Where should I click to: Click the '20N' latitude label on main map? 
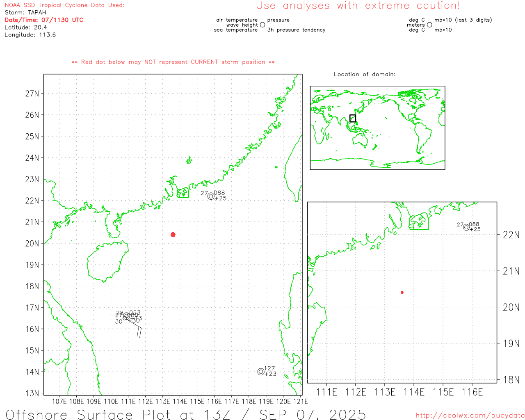click(x=32, y=243)
